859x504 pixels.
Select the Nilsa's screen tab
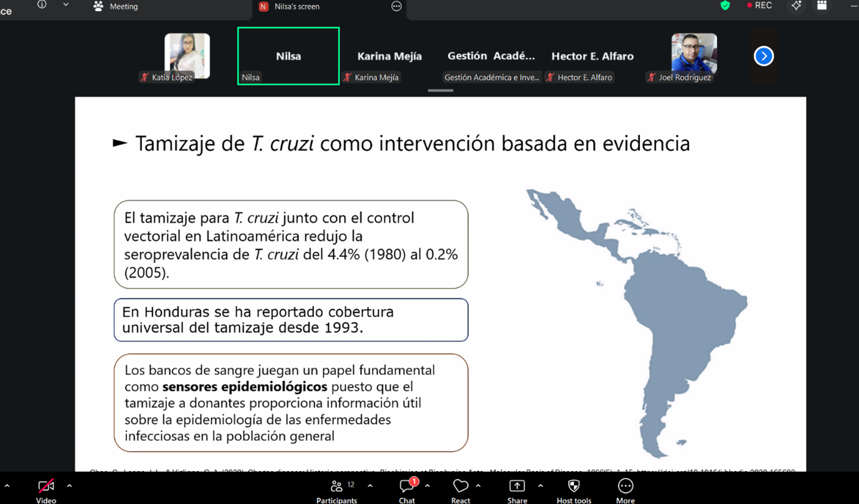pos(296,7)
